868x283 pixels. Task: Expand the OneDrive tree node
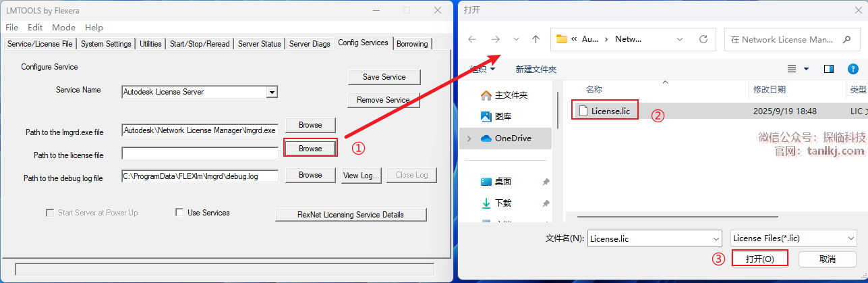pos(469,138)
